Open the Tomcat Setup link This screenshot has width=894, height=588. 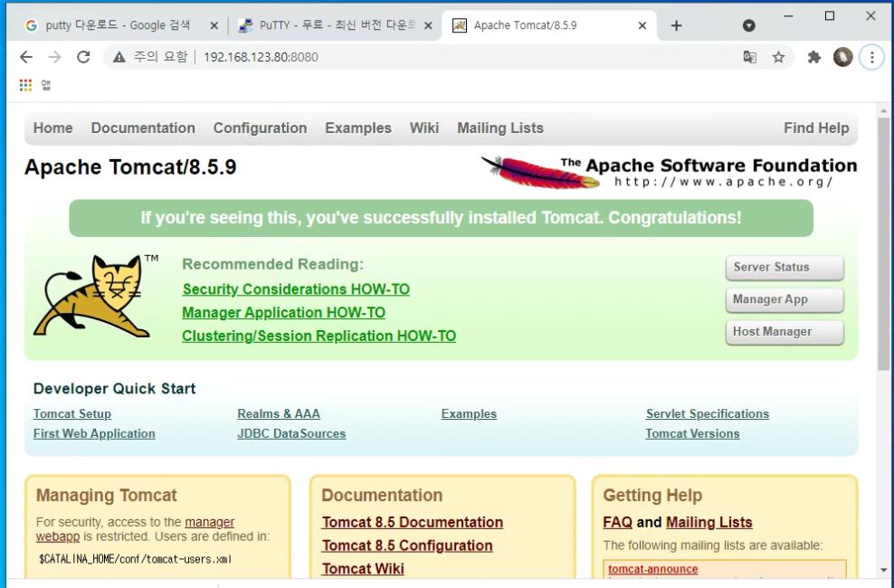[72, 413]
